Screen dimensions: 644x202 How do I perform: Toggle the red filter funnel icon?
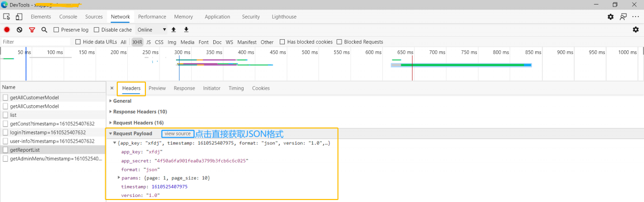pyautogui.click(x=32, y=30)
